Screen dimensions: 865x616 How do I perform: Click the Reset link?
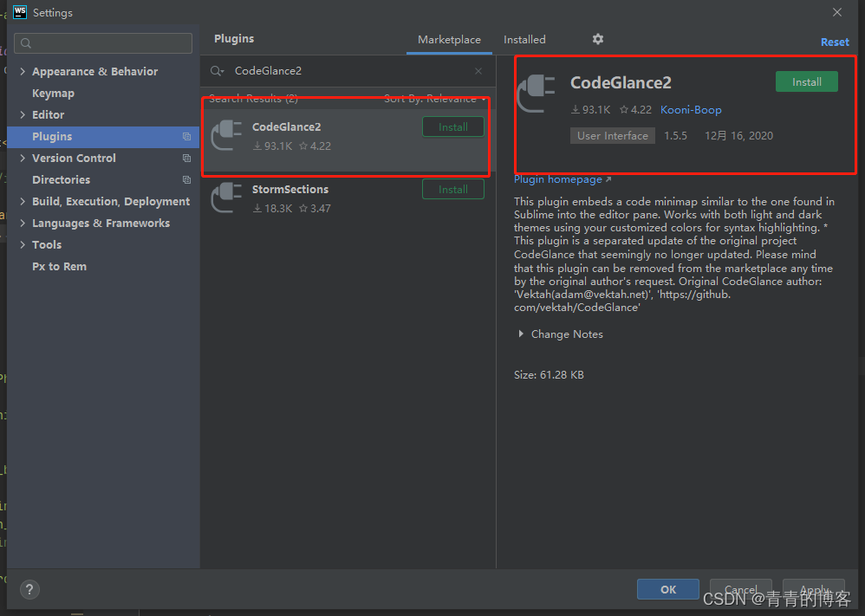coord(835,42)
